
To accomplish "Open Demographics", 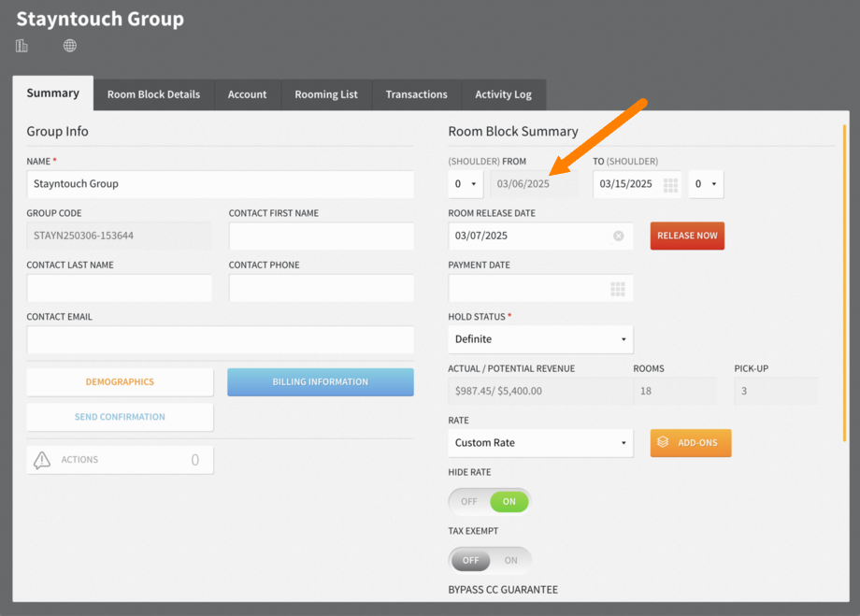I will click(x=120, y=381).
